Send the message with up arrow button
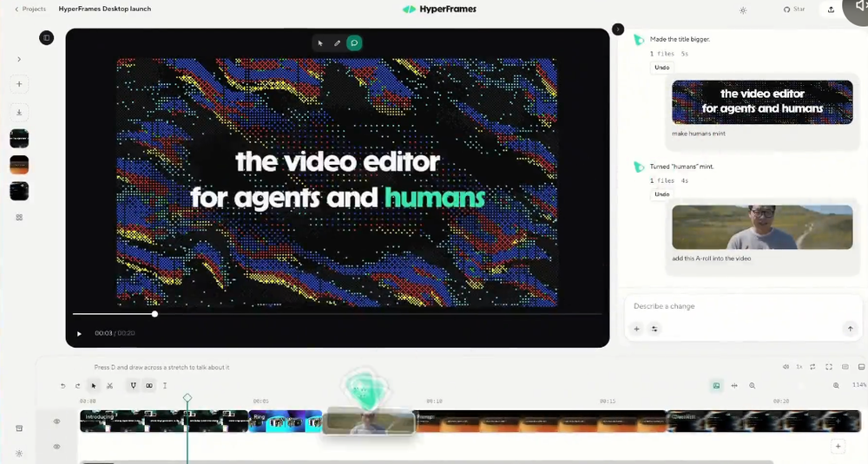The height and width of the screenshot is (464, 868). 851,329
